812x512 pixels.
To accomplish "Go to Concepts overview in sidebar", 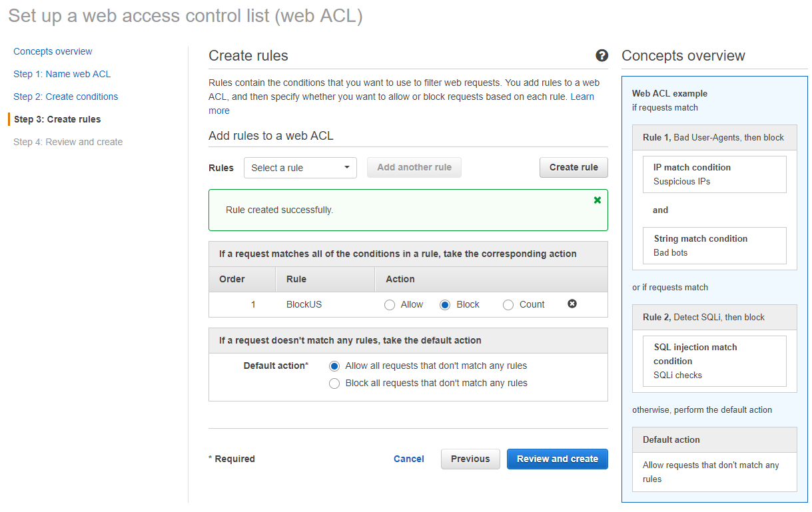I will tap(53, 51).
